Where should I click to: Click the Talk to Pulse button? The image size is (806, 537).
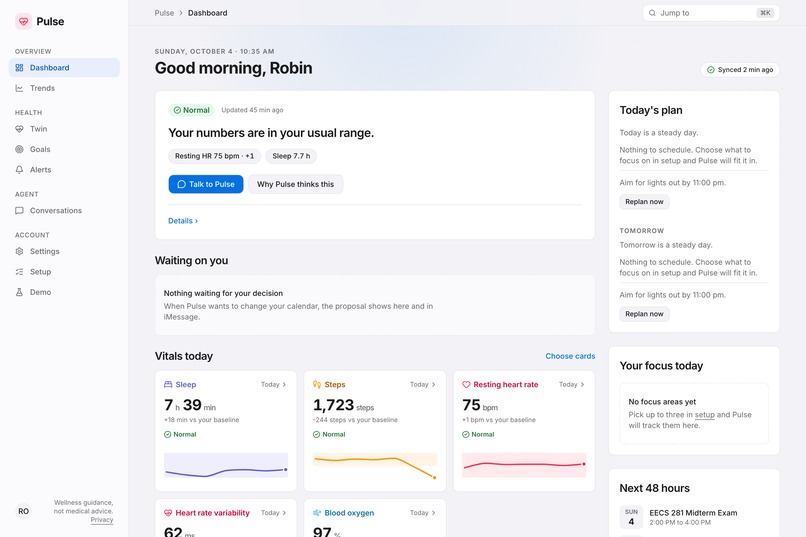coord(206,184)
